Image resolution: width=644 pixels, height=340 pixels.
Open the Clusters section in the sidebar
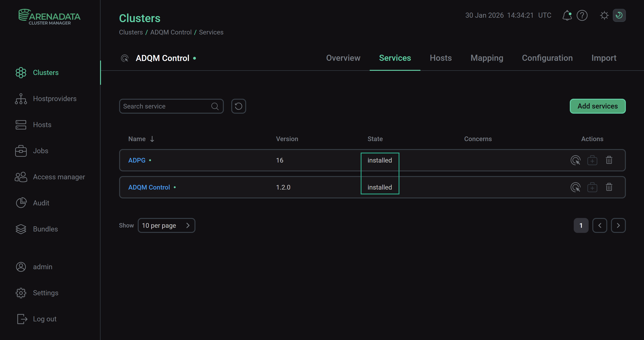(x=46, y=73)
